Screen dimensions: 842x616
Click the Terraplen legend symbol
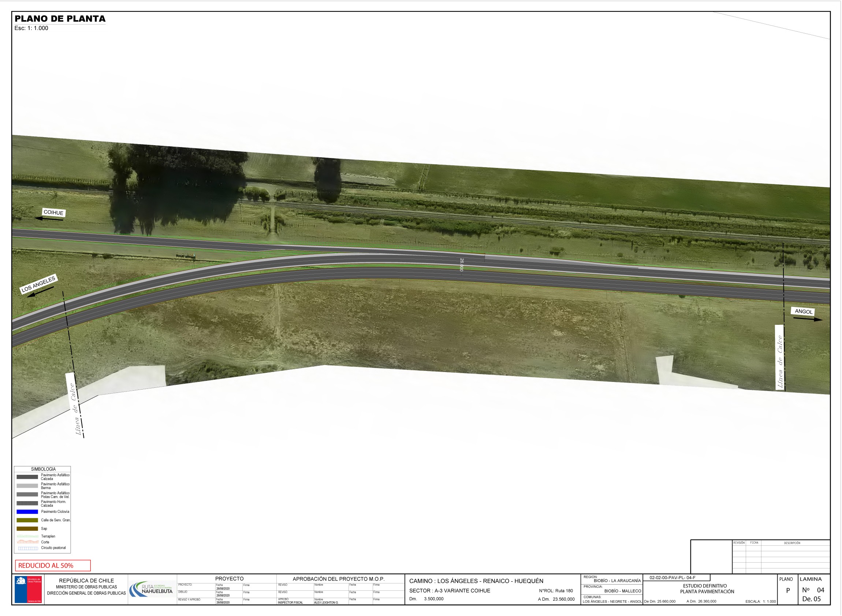pyautogui.click(x=27, y=536)
